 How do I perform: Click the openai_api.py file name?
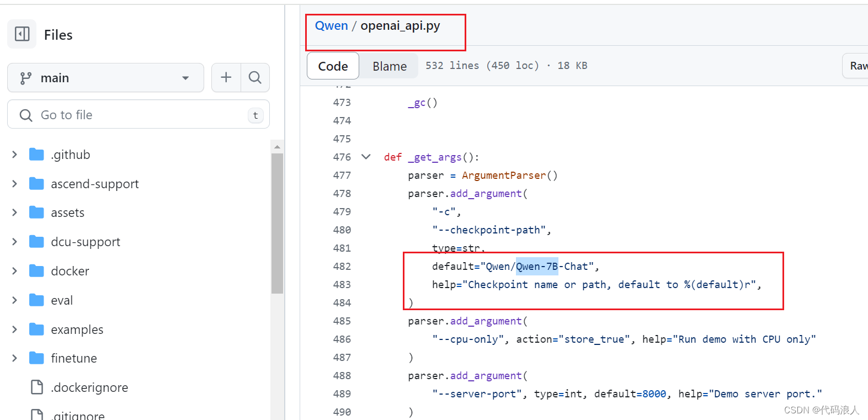coord(400,26)
